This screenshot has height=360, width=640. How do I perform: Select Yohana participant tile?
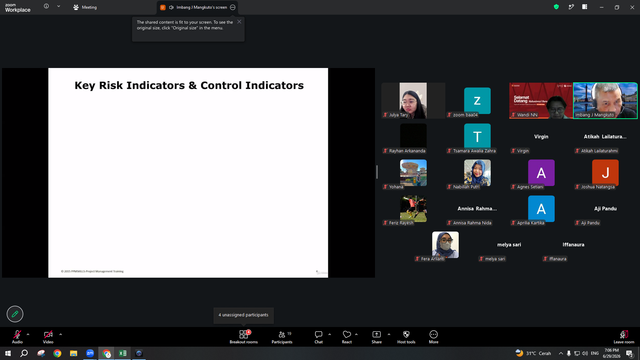tap(413, 173)
